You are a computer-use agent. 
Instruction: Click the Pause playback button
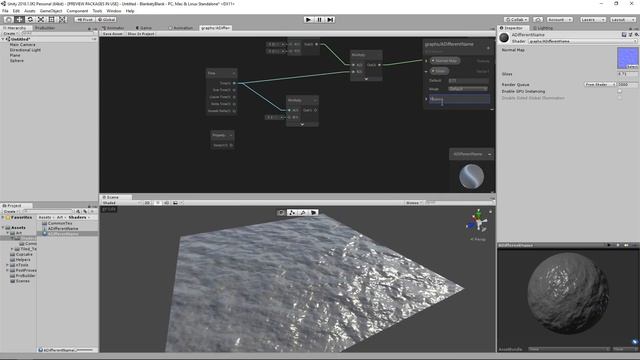tap(320, 20)
